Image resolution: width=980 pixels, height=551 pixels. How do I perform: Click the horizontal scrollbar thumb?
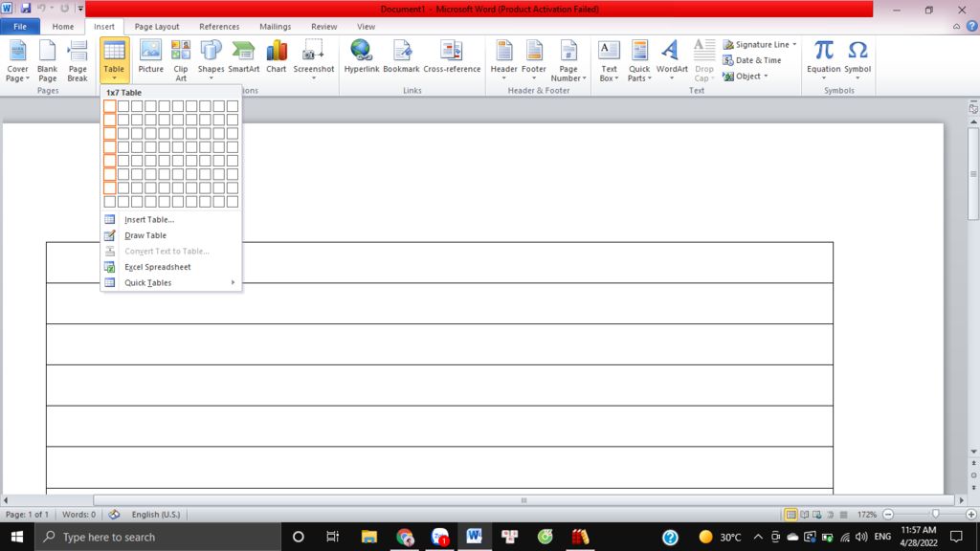pyautogui.click(x=523, y=500)
